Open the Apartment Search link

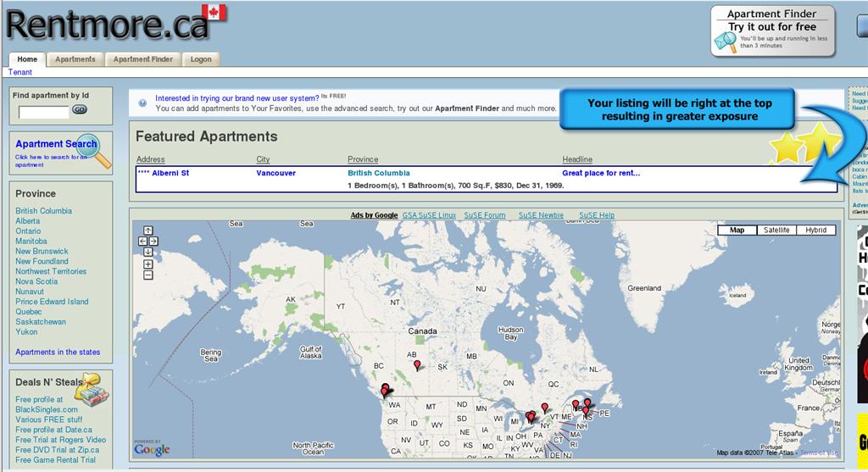pyautogui.click(x=56, y=144)
